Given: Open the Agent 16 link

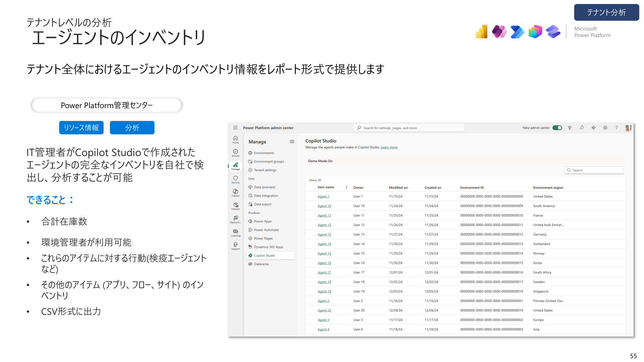Looking at the screenshot, I should coord(324,263).
